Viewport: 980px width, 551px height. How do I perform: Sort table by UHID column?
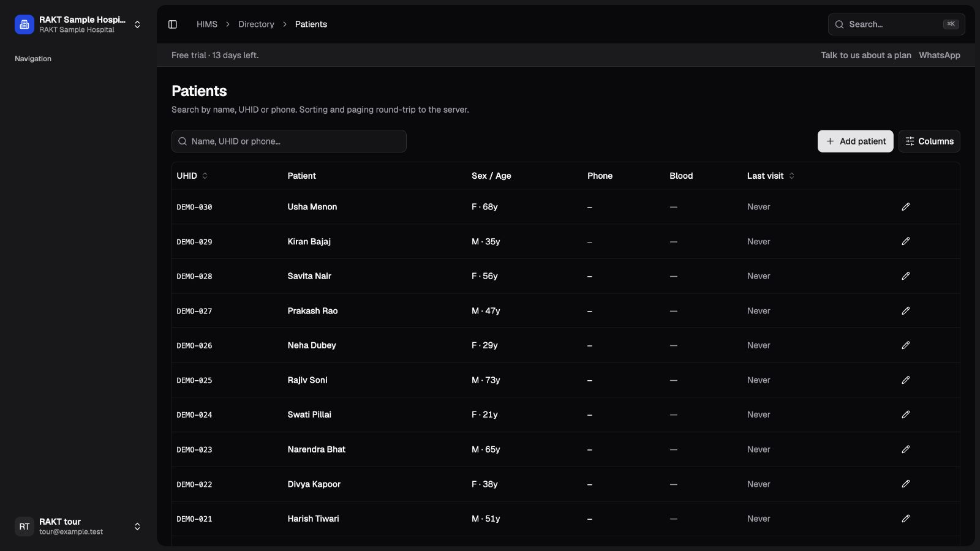(x=192, y=176)
